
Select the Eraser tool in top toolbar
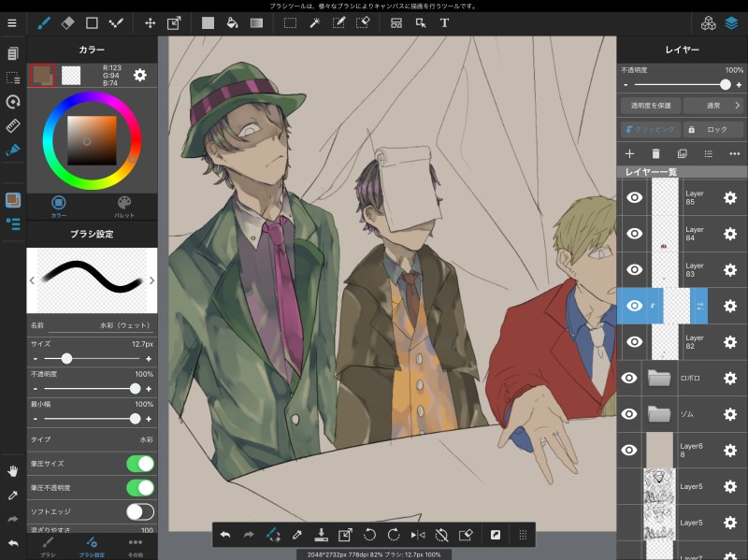[68, 22]
